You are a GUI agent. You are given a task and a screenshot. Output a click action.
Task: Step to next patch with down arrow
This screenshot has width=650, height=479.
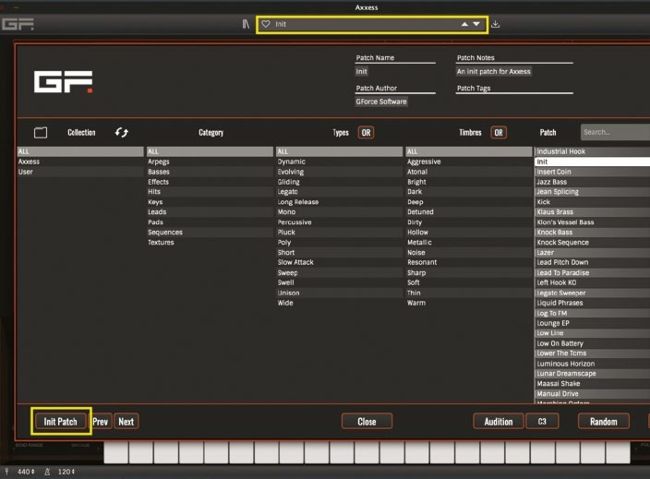pos(477,24)
